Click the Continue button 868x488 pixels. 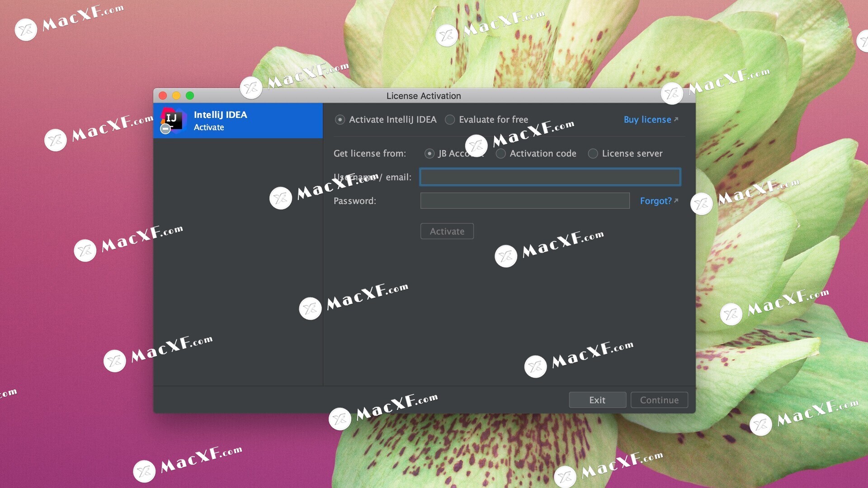coord(659,400)
